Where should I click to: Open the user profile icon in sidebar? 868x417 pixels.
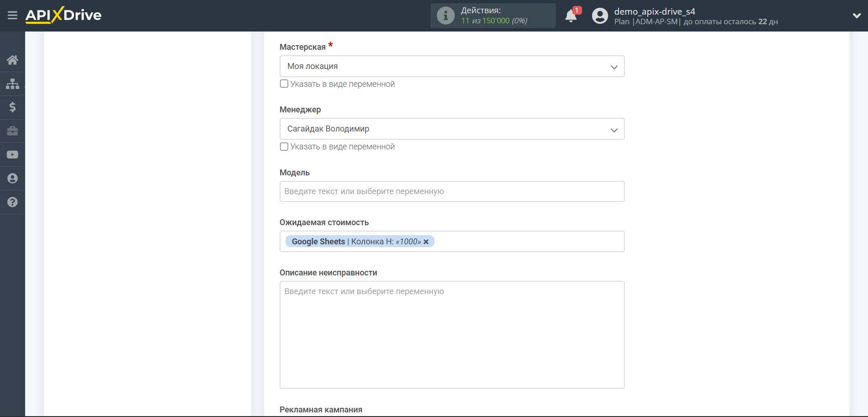(x=12, y=178)
